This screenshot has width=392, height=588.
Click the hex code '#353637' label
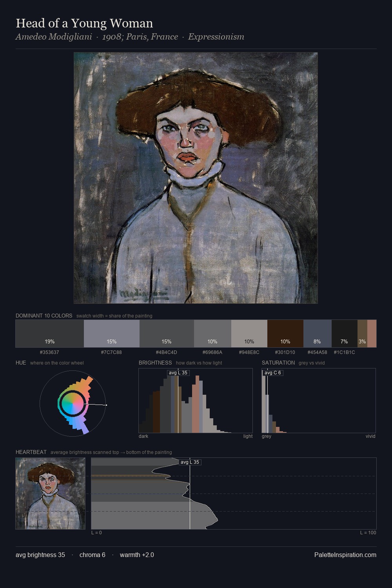pos(49,352)
